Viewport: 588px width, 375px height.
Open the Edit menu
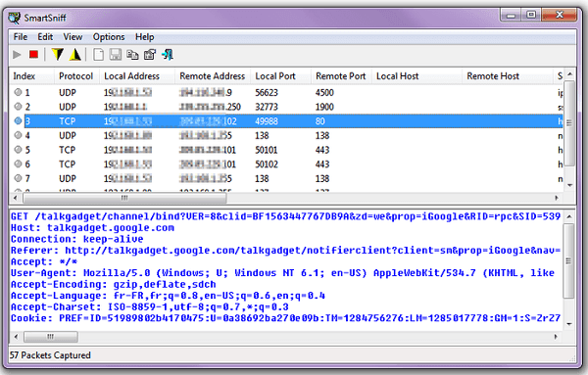45,36
